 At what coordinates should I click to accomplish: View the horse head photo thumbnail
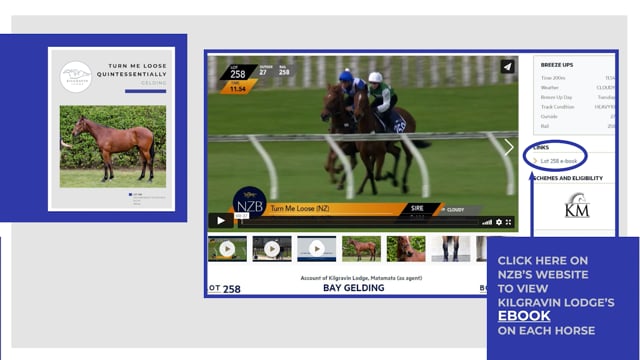[x=406, y=249]
